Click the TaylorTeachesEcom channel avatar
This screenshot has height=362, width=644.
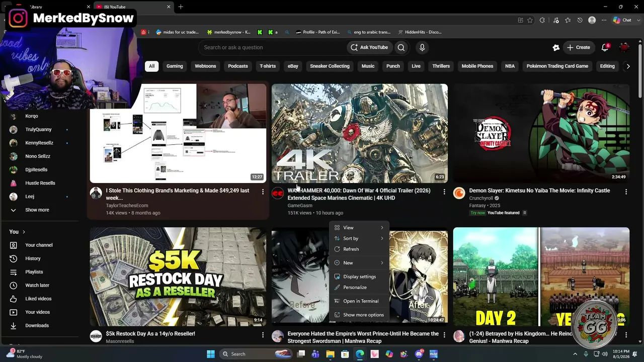96,194
